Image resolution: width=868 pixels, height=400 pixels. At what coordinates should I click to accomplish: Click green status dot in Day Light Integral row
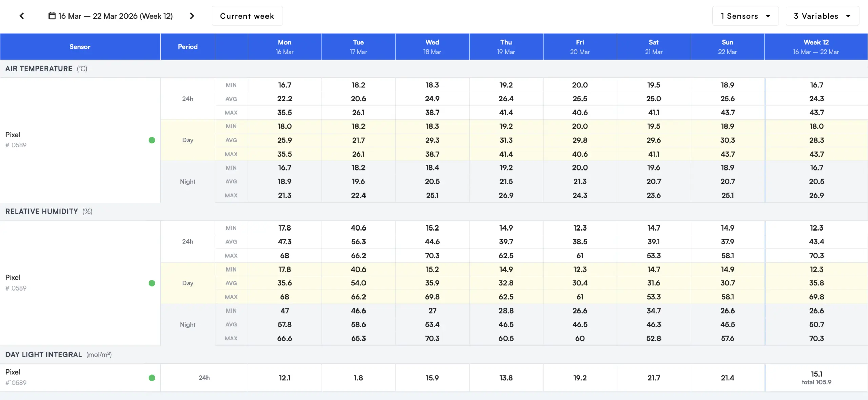tap(152, 378)
